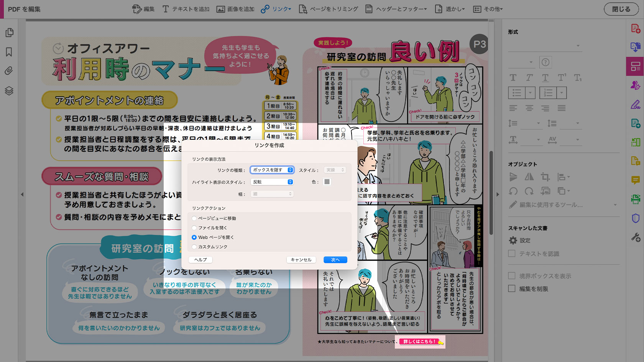Collapse right pane with arrow handle
The image size is (644, 362).
pos(498,194)
